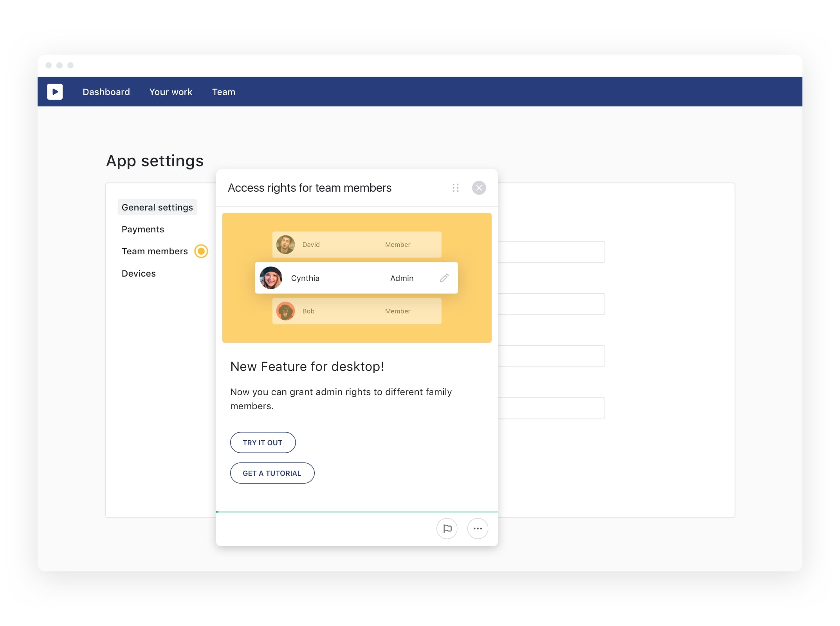The image size is (840, 626).
Task: Click the TRY IT OUT button
Action: pyautogui.click(x=263, y=443)
